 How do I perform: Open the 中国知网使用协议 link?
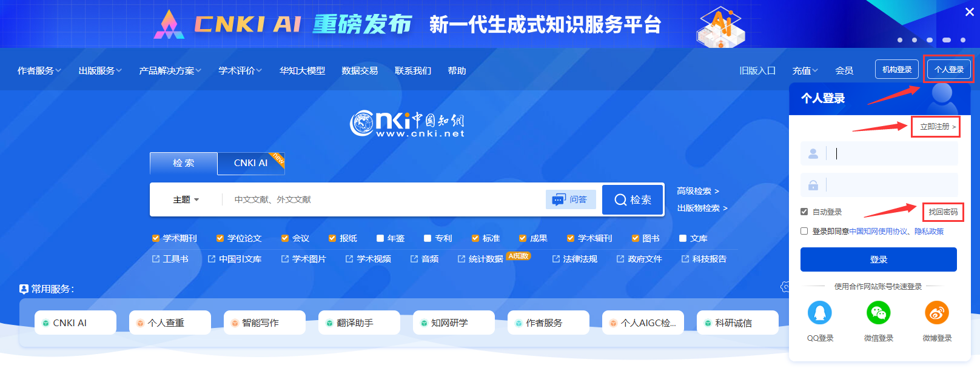click(878, 231)
